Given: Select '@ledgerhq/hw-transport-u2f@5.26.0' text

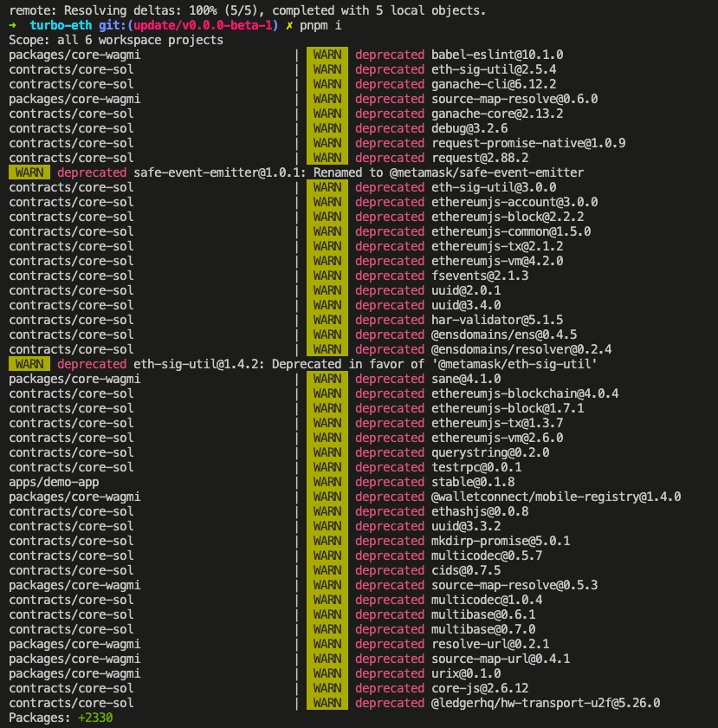Looking at the screenshot, I should (x=546, y=704).
